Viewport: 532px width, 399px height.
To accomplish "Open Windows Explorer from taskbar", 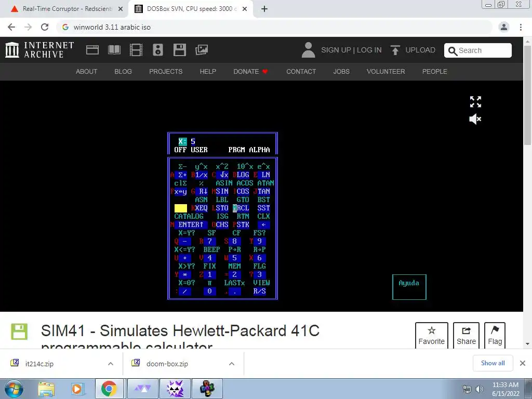I will coord(46,389).
